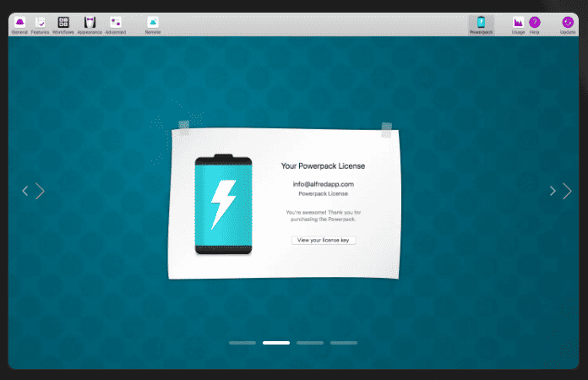
Task: Open the Features preferences tab
Action: pyautogui.click(x=40, y=25)
